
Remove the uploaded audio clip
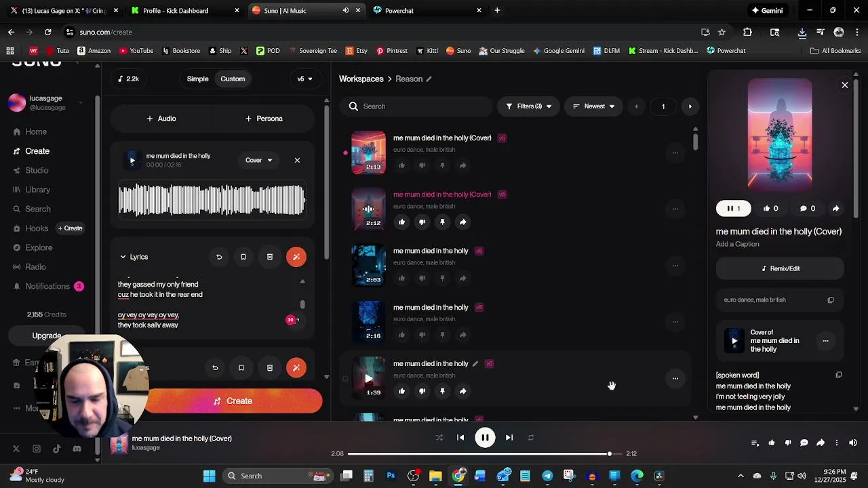pos(297,160)
